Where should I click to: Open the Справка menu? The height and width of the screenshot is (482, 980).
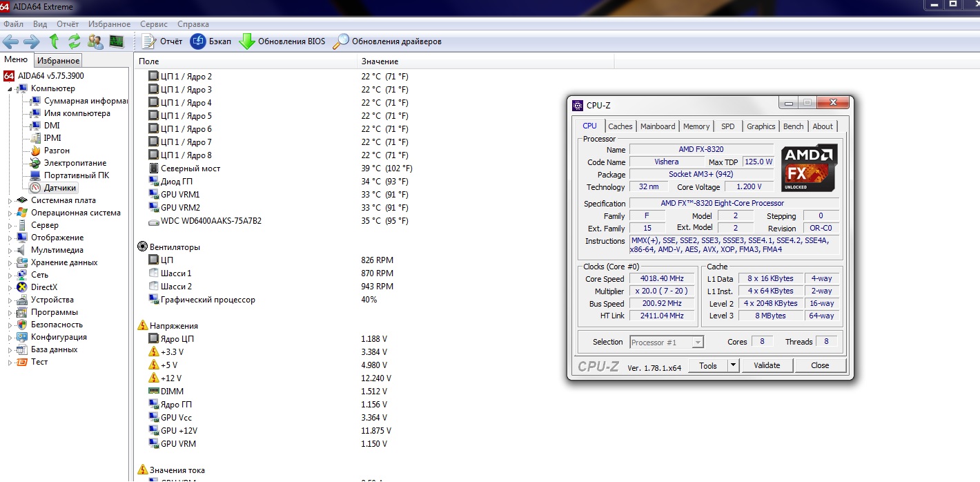(x=193, y=23)
